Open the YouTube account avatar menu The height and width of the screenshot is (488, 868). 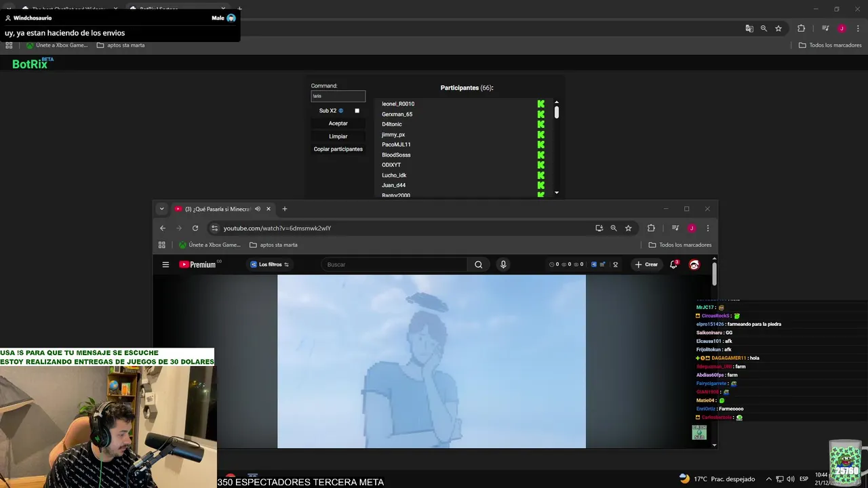(x=694, y=264)
